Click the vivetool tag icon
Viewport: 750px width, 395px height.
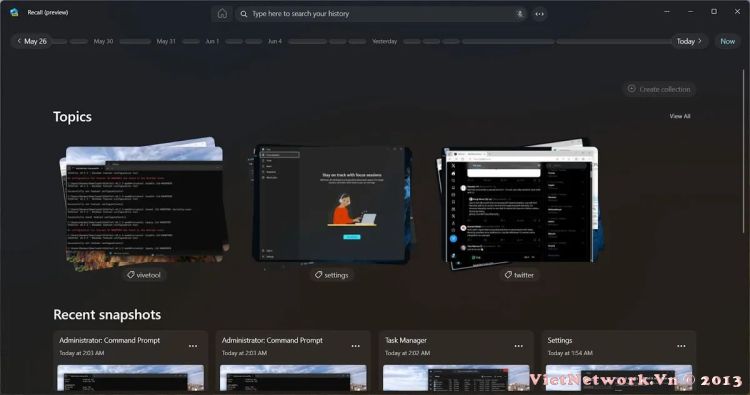click(130, 275)
